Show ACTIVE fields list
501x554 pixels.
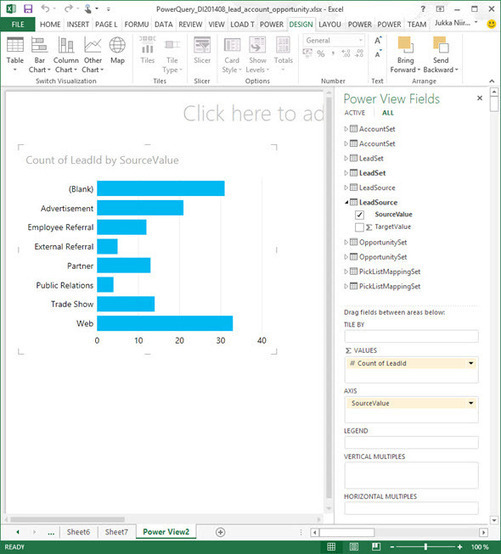(354, 113)
